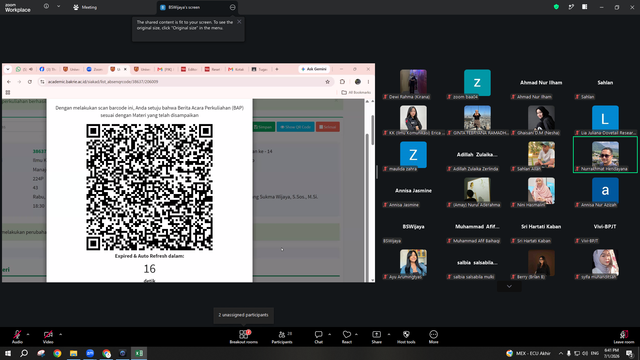The image size is (640, 360).
Task: Open Breakout rooms panel
Action: (x=244, y=337)
